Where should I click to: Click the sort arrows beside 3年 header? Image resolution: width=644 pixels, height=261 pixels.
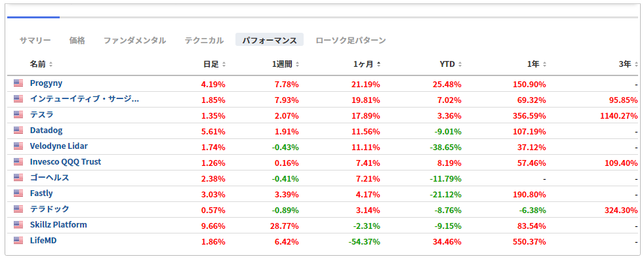point(636,64)
